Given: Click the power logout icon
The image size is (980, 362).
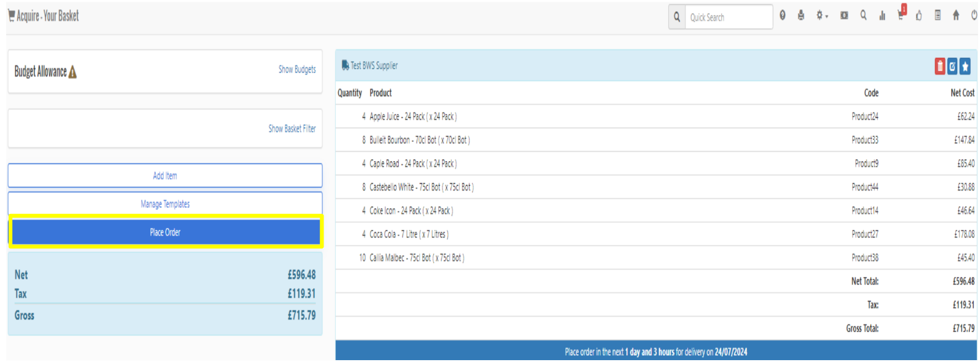Looking at the screenshot, I should (x=974, y=16).
